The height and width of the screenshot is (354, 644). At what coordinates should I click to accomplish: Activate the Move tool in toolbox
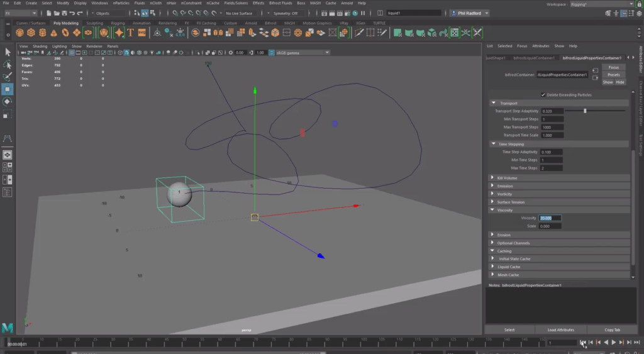click(8, 89)
